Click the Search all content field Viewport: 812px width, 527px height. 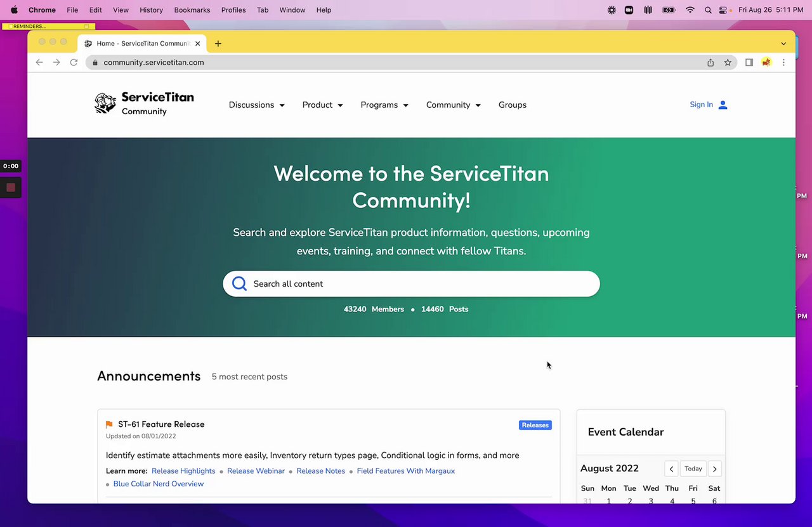click(411, 283)
